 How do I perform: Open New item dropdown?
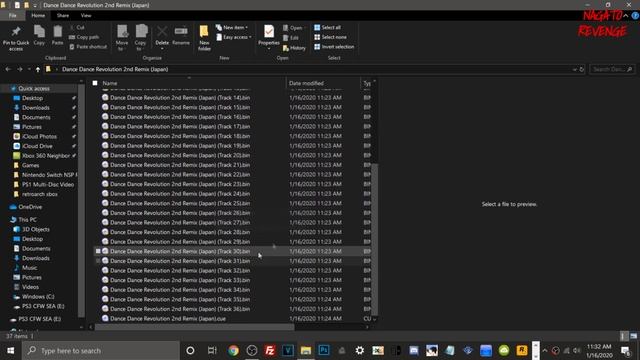click(232, 27)
